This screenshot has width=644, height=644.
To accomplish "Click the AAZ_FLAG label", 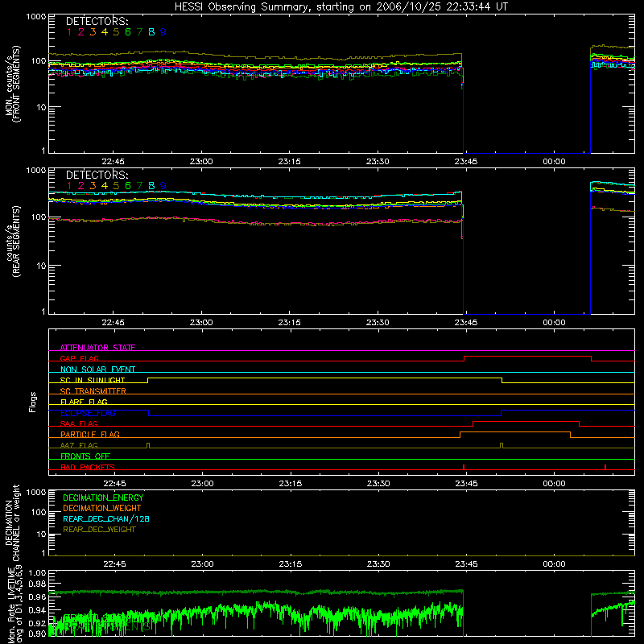I will 79,445.
